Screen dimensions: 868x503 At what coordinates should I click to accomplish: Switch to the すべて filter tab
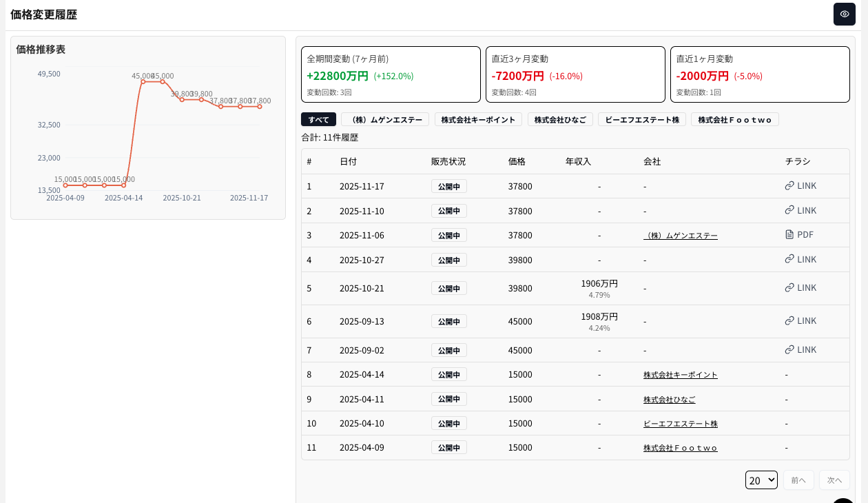[318, 119]
